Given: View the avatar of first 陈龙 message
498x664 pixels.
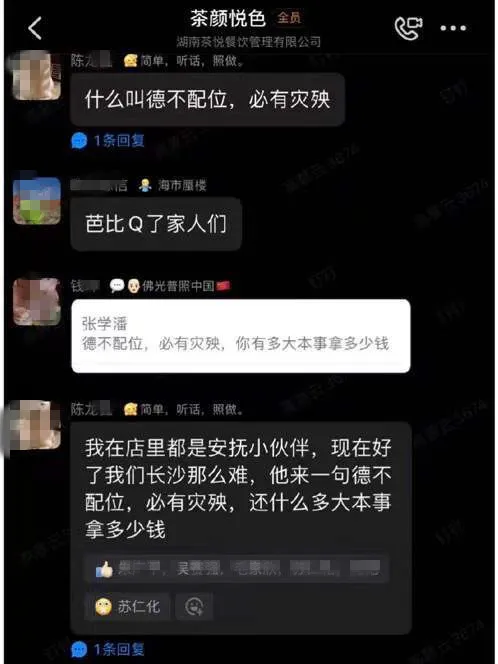Looking at the screenshot, I should point(36,75).
